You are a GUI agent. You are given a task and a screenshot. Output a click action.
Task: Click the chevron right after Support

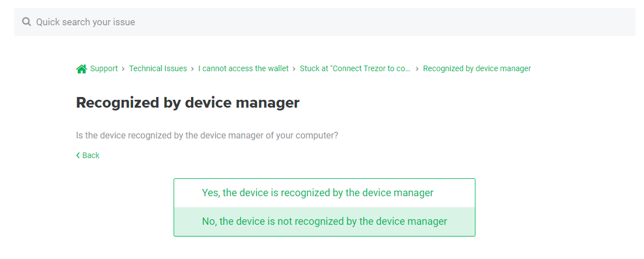click(123, 68)
